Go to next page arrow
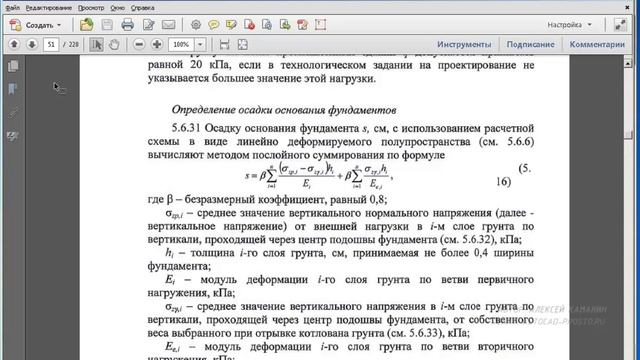The height and width of the screenshot is (360, 640). point(32,44)
